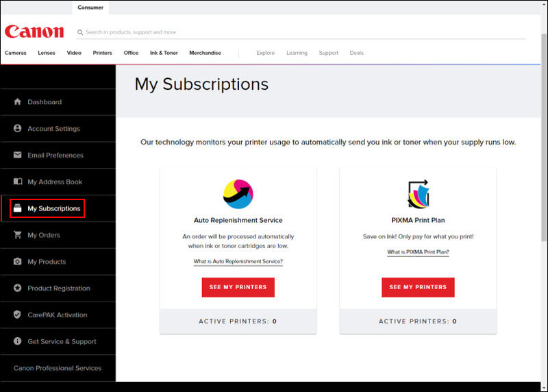Click the My Address Book icon
548x392 pixels.
pos(18,182)
